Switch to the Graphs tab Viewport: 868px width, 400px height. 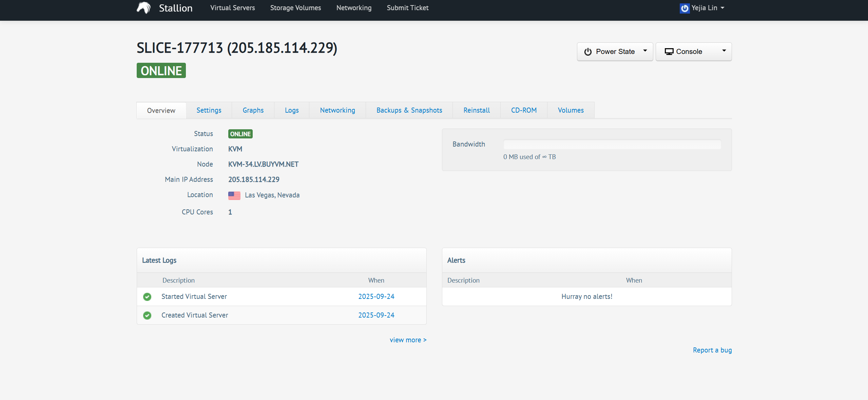pos(253,110)
